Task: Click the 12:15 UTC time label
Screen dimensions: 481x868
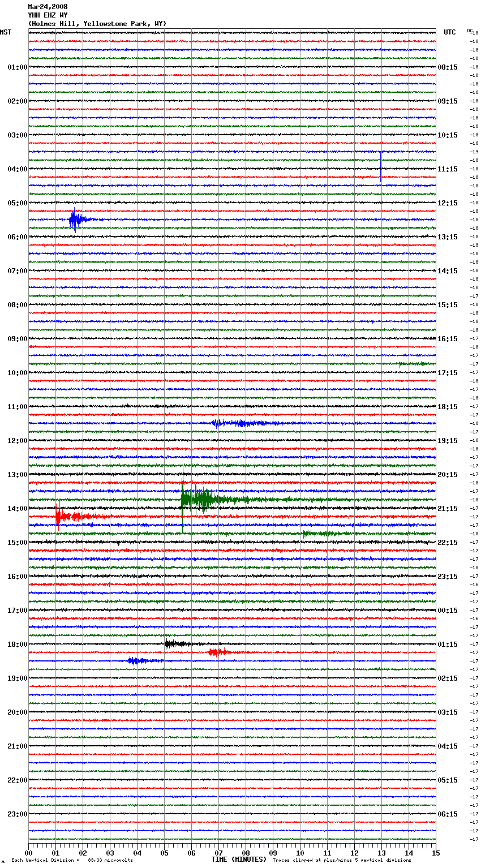Action: (x=448, y=203)
